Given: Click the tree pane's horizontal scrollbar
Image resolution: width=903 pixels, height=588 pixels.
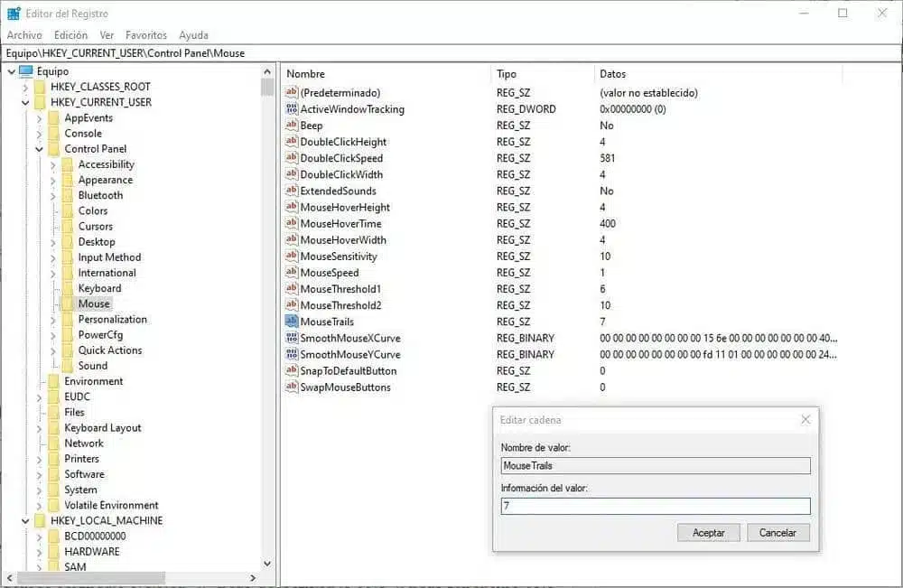Looking at the screenshot, I should pos(90,577).
